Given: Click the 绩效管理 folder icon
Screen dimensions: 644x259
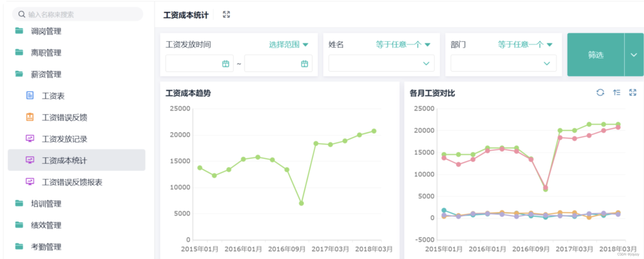Looking at the screenshot, I should coord(19,225).
